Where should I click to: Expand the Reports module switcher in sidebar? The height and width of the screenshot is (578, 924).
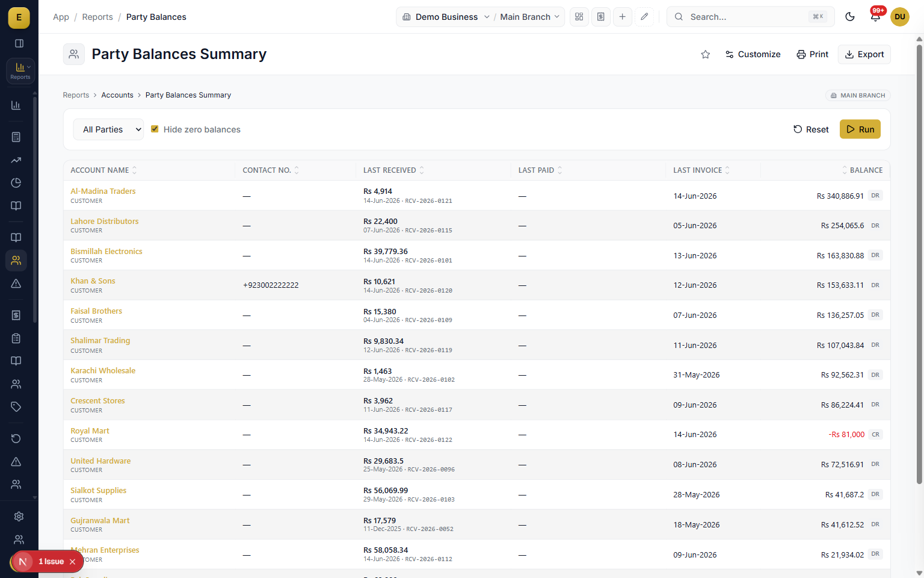pos(20,71)
